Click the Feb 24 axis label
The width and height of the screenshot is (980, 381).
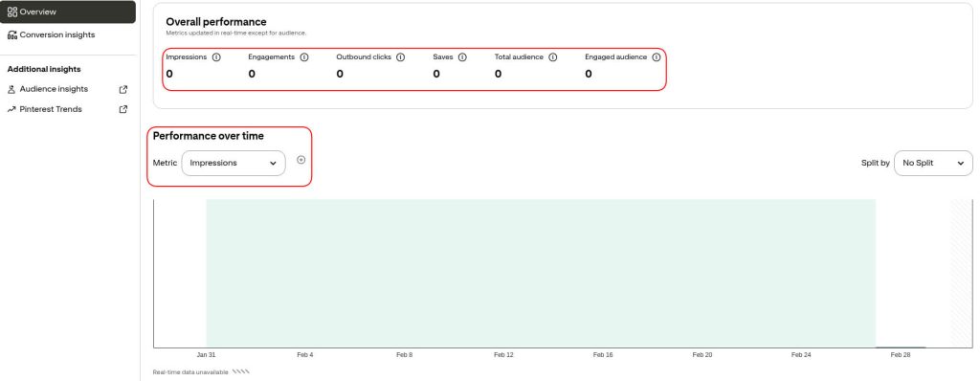pos(801,355)
